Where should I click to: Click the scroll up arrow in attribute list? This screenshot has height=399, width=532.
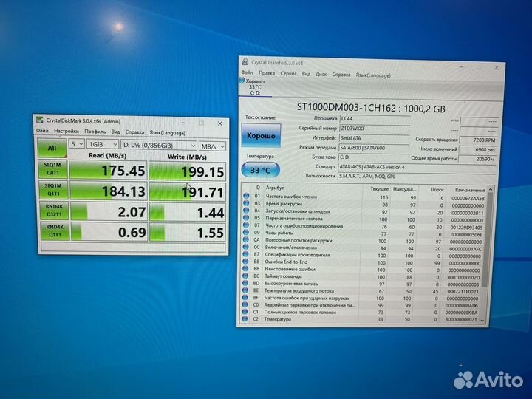tap(491, 188)
